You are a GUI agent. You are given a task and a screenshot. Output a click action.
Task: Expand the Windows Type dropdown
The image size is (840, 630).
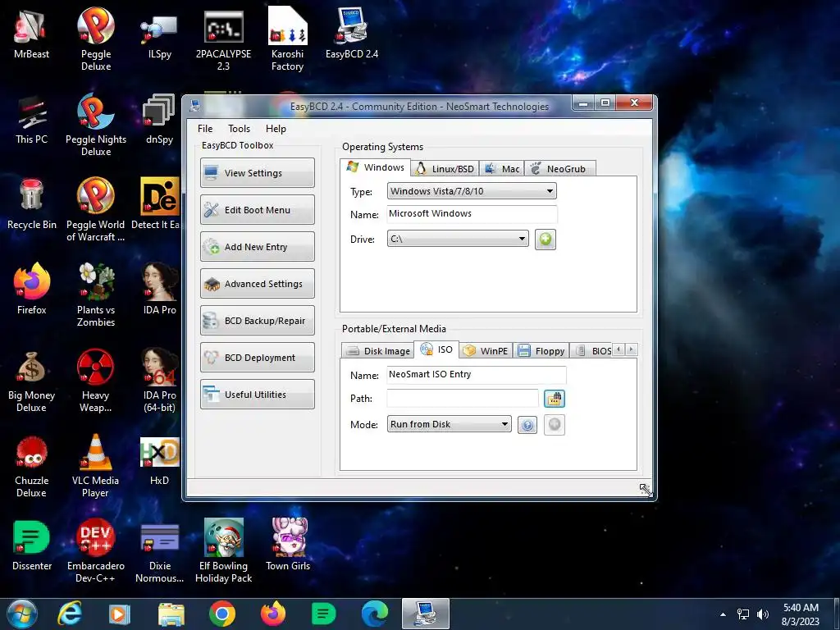472,191
